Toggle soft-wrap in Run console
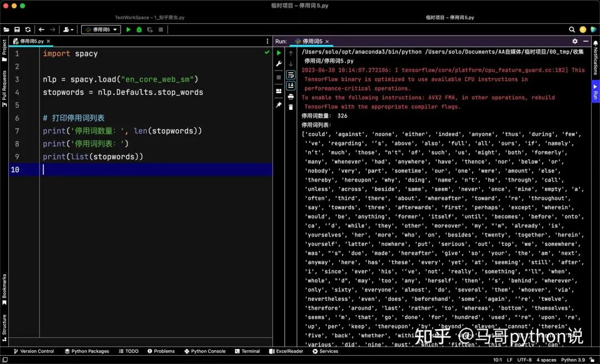Image resolution: width=600 pixels, height=364 pixels. click(x=291, y=75)
